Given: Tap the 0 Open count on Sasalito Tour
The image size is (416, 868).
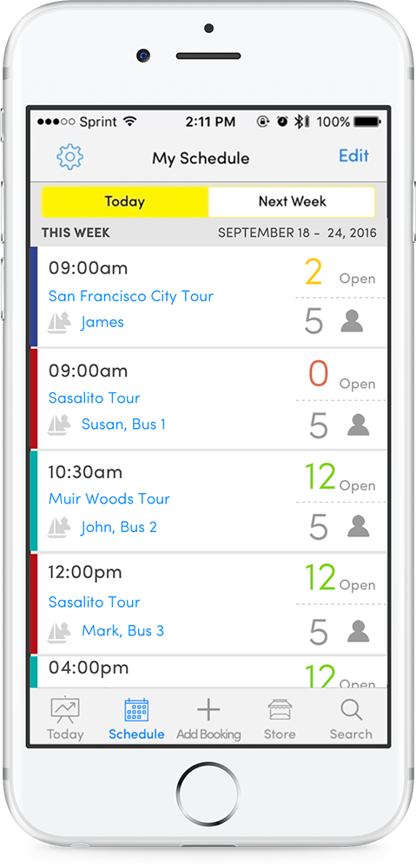Looking at the screenshot, I should point(341,375).
